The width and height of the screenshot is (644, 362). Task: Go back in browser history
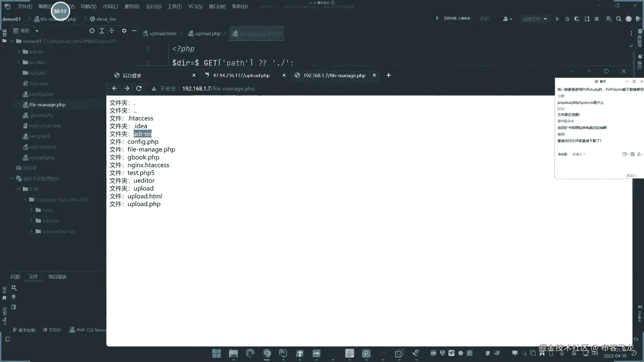coord(115,88)
